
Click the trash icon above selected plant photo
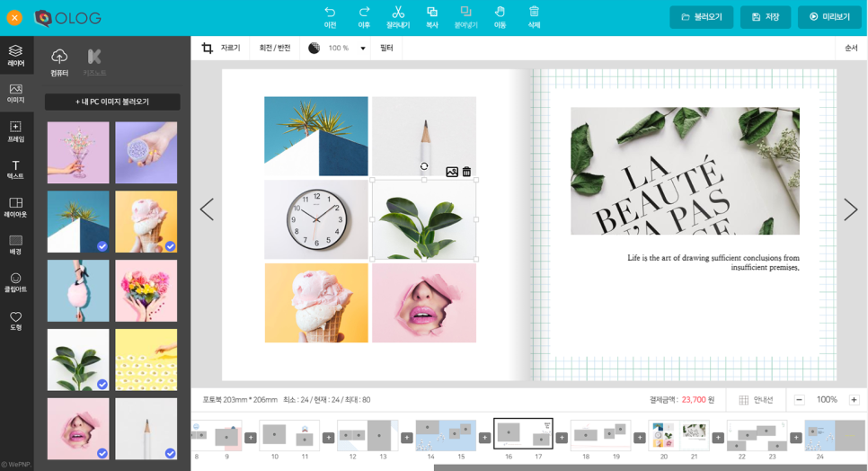pos(466,172)
